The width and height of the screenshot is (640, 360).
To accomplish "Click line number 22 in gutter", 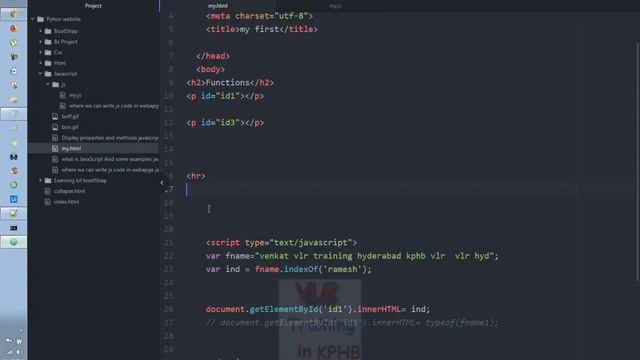I will tap(169, 256).
